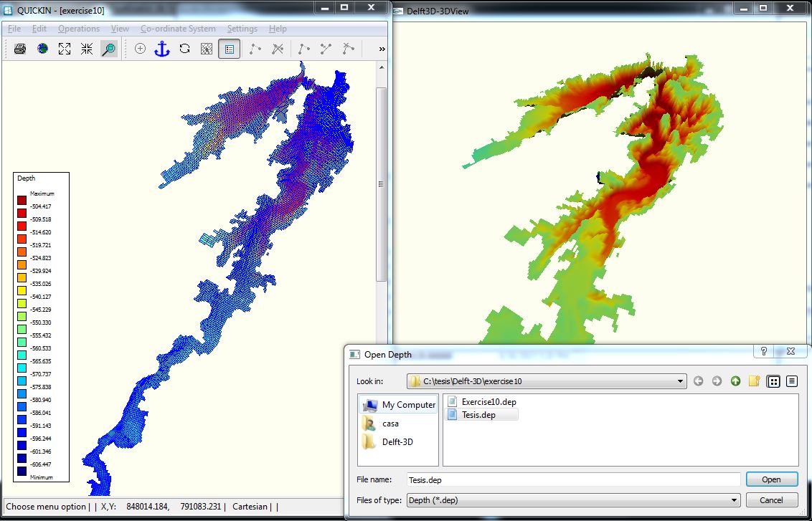Image resolution: width=812 pixels, height=521 pixels.
Task: Click the -504.417 legend value
Action: coord(40,206)
